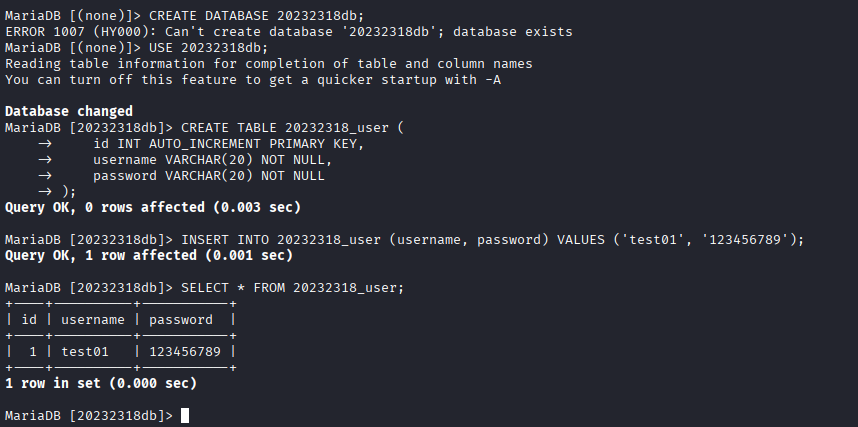858x427 pixels.
Task: Click the 'username' column header in result table
Action: 93,320
